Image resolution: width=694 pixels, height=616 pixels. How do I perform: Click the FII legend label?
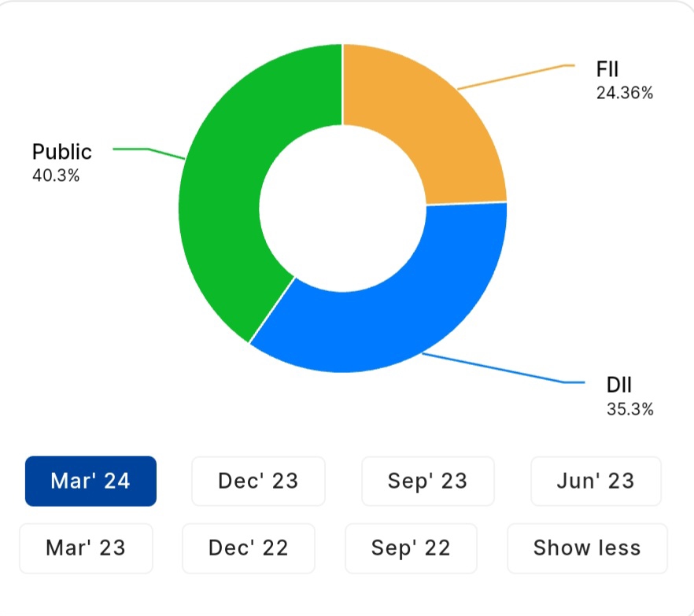point(607,69)
